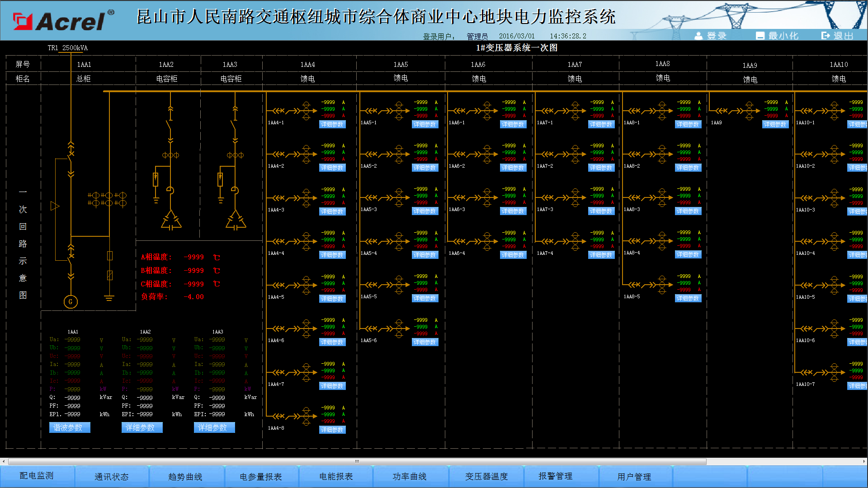The image size is (868, 488).
Task: Click the login user icon button
Action: point(698,36)
